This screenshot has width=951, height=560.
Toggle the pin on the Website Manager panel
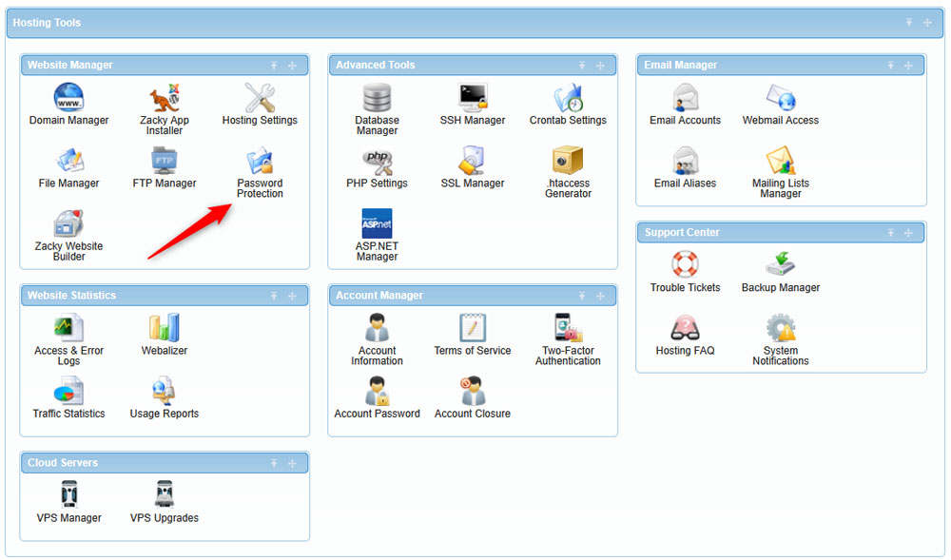(x=274, y=65)
